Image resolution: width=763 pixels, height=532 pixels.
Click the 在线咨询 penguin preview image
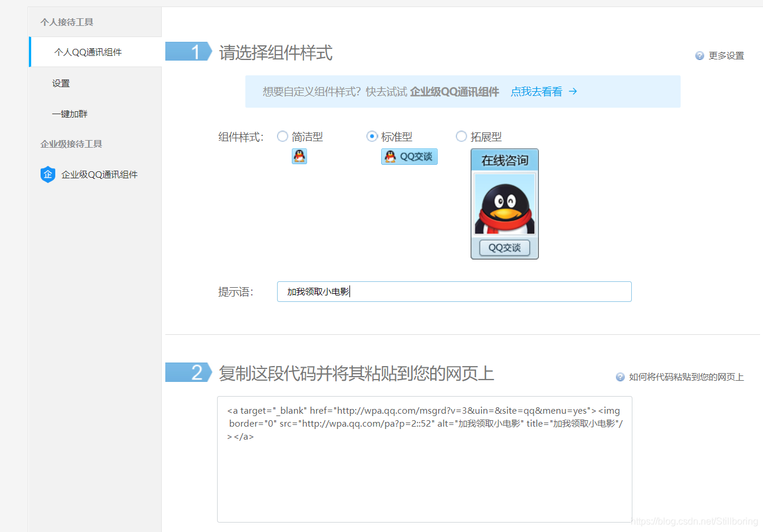click(505, 204)
